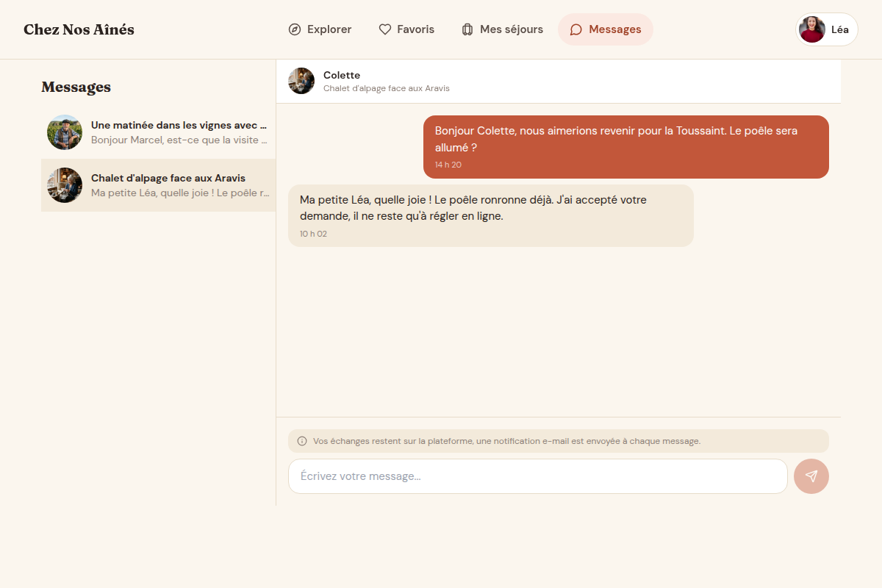882x588 pixels.
Task: Click the name Colette in the chat header
Action: click(342, 75)
